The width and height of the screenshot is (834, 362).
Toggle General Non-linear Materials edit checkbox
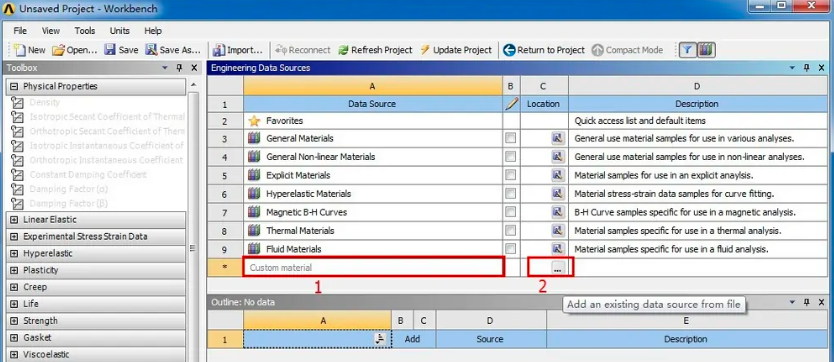[x=511, y=157]
